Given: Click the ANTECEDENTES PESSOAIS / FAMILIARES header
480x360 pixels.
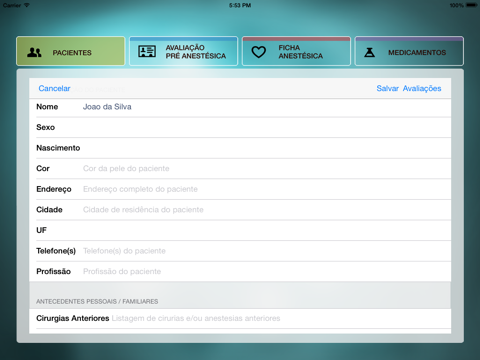Looking at the screenshot, I should [x=97, y=301].
